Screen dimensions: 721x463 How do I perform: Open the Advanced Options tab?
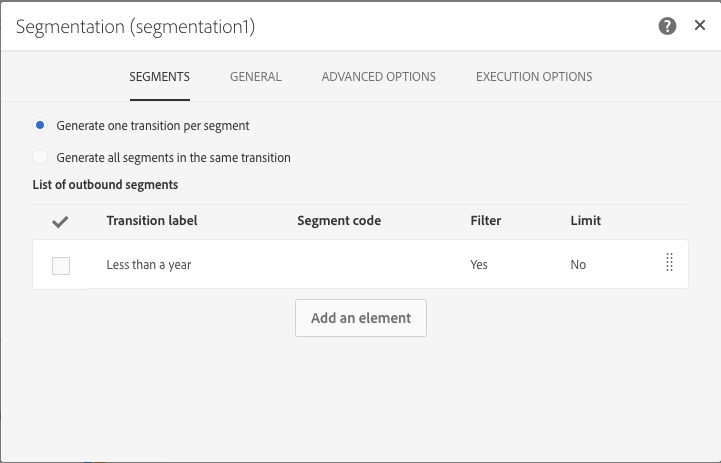coord(378,77)
